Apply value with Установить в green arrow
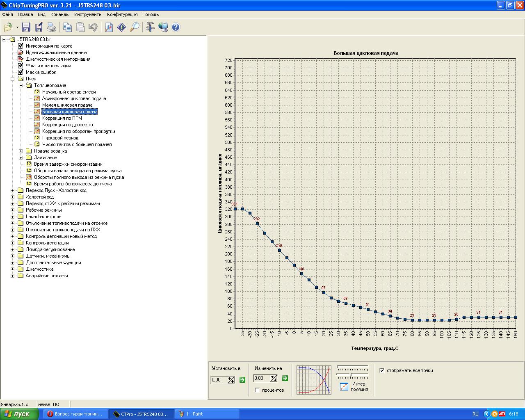 [242, 380]
